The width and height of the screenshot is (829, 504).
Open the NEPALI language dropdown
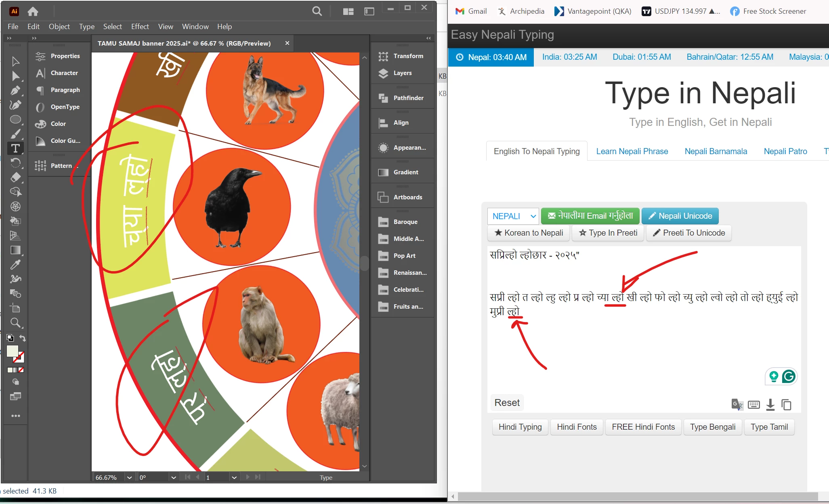click(513, 216)
